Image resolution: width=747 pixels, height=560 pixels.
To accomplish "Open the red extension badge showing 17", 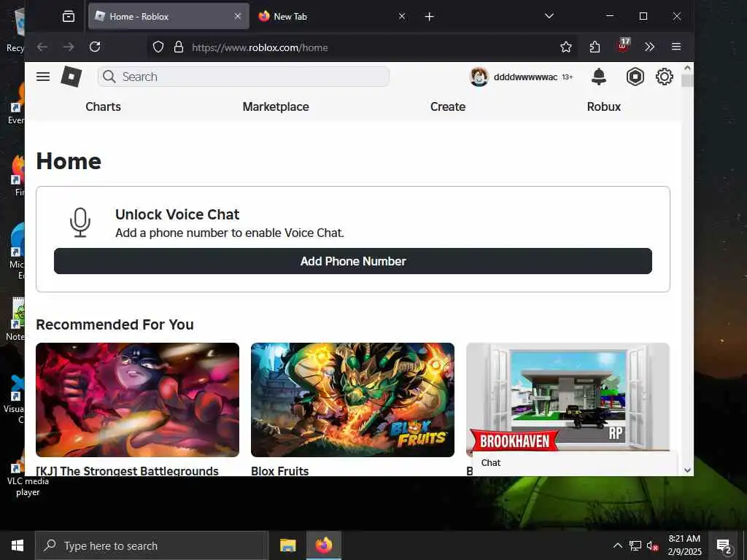I will pos(623,46).
